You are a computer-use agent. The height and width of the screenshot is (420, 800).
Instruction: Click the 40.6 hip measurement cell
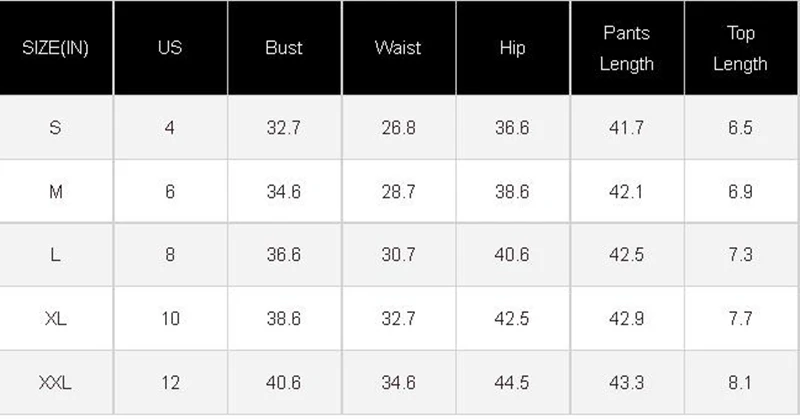512,255
